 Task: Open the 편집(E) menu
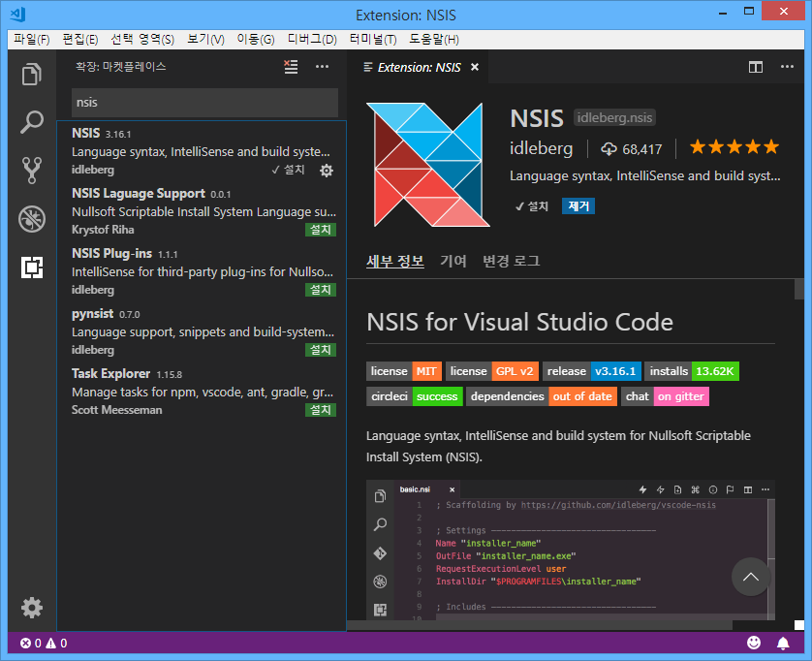click(x=80, y=40)
